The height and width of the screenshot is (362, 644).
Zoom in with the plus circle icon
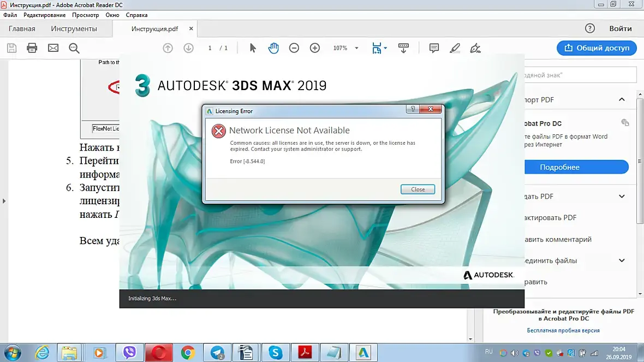tap(314, 48)
